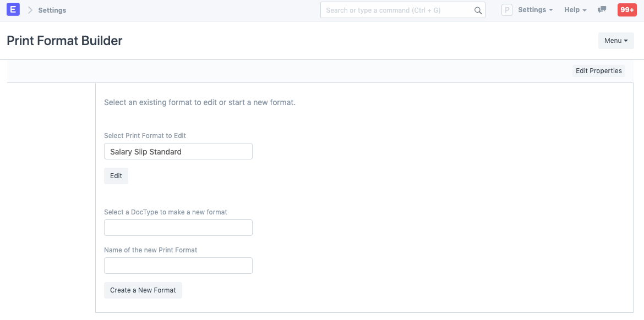Viewport: 644px width, 320px height.
Task: Click the Name of the new Print Format field
Action: point(178,265)
